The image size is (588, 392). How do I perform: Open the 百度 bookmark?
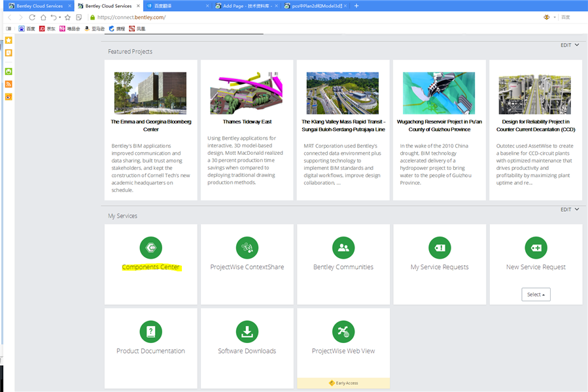27,29
